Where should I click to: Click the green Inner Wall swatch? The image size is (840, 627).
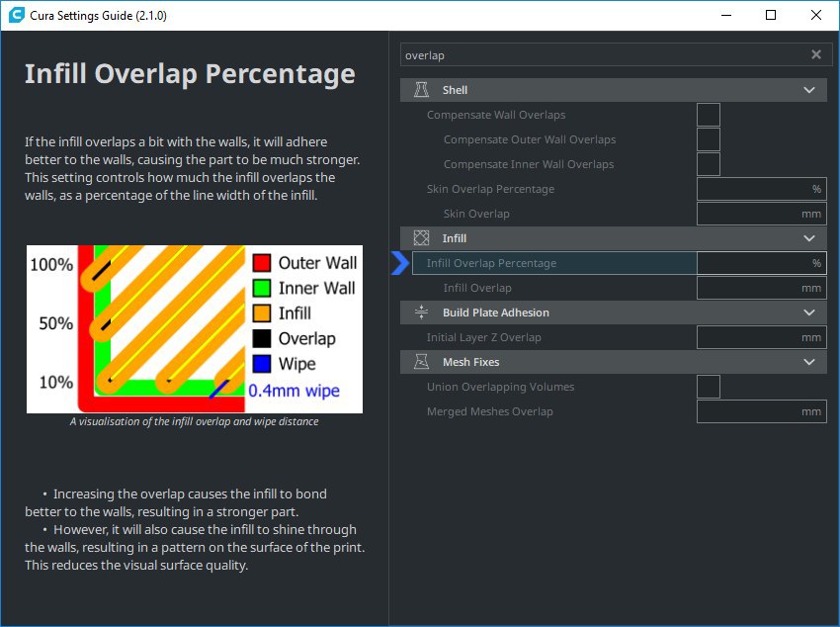coord(262,288)
